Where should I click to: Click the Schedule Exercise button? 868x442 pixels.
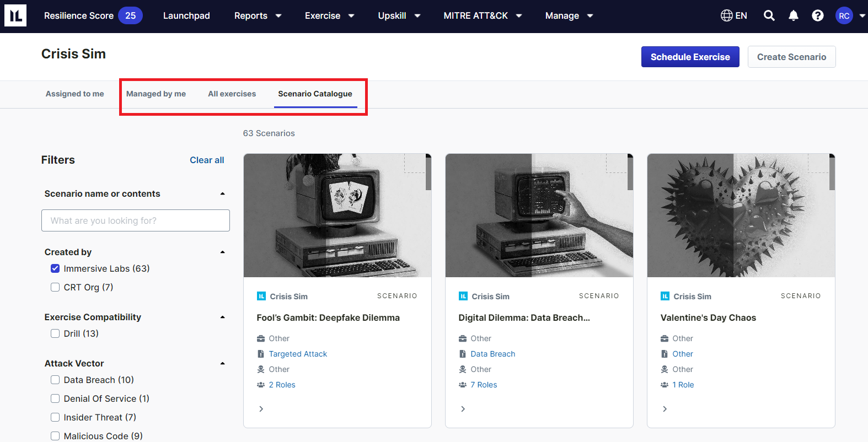coord(690,57)
